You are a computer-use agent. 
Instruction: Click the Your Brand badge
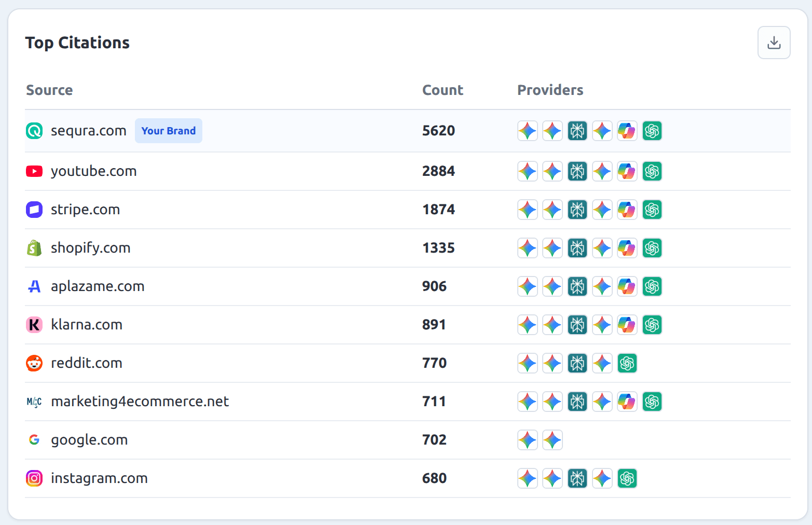pos(169,131)
